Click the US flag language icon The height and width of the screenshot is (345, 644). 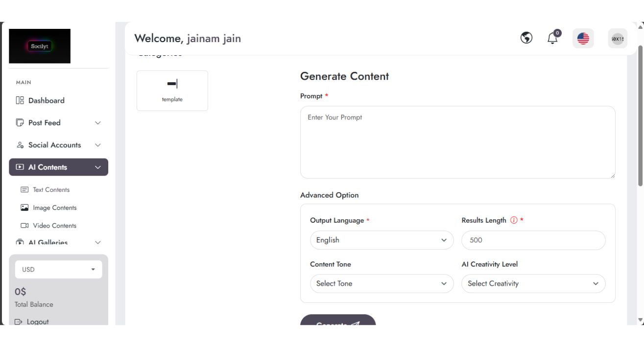point(583,38)
